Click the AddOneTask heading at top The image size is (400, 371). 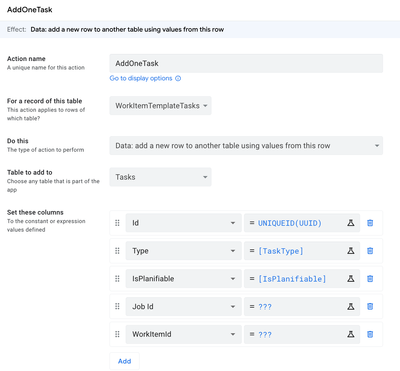point(30,10)
